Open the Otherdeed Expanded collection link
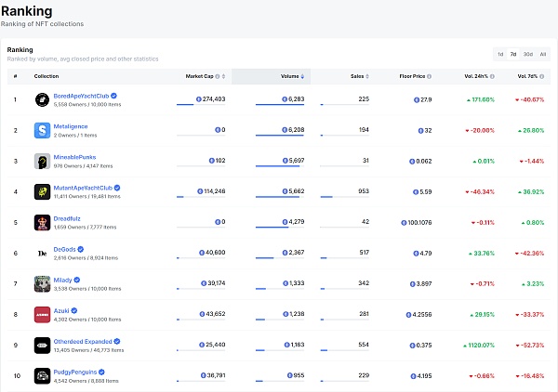The image size is (558, 392). [x=84, y=341]
